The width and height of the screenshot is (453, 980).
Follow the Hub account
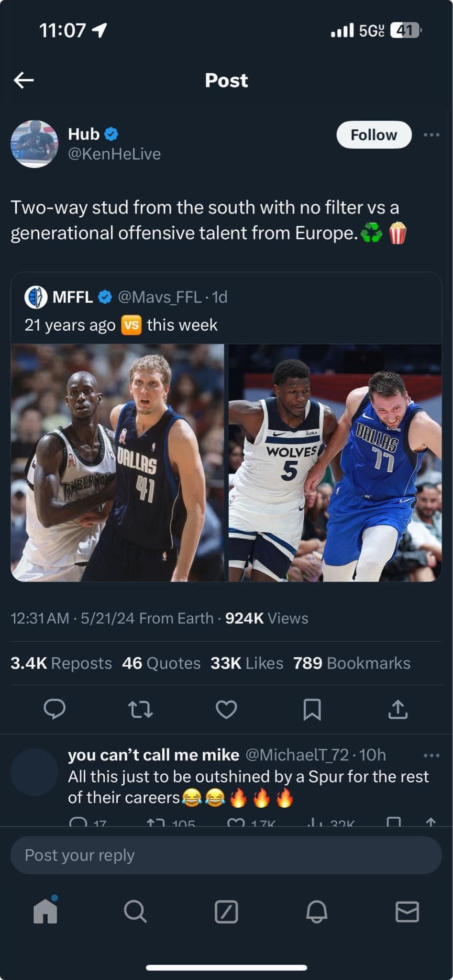tap(374, 135)
